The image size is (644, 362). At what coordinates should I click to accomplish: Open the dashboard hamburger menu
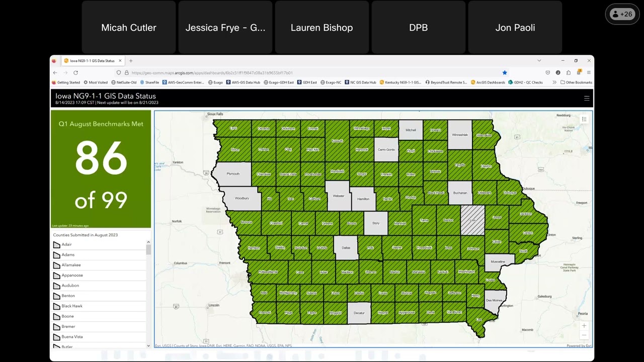coord(587,99)
